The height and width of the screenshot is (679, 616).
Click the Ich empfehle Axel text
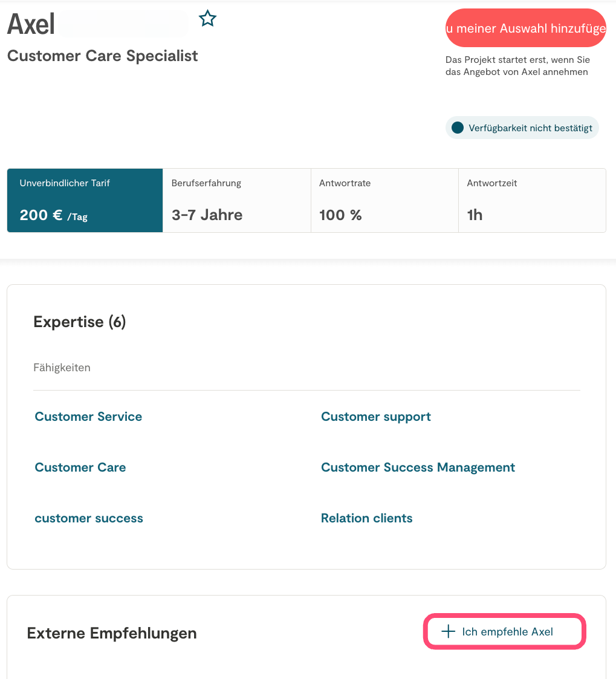(x=507, y=632)
